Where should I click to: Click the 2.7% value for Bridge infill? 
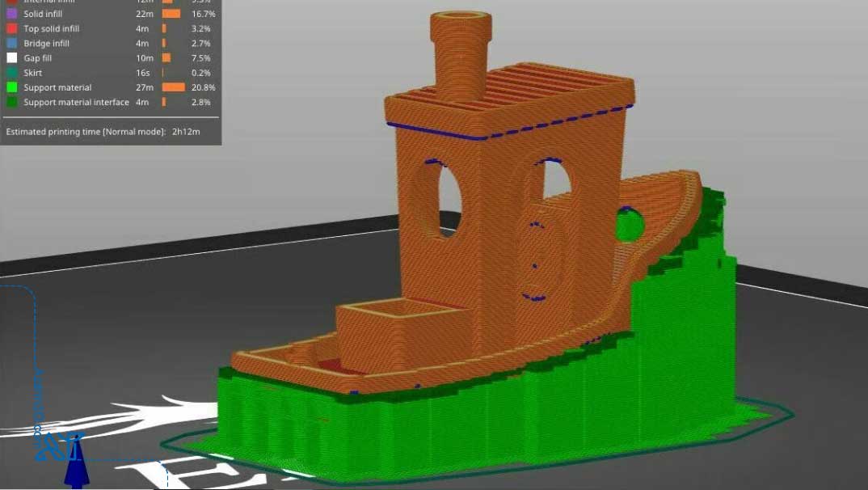tap(201, 43)
